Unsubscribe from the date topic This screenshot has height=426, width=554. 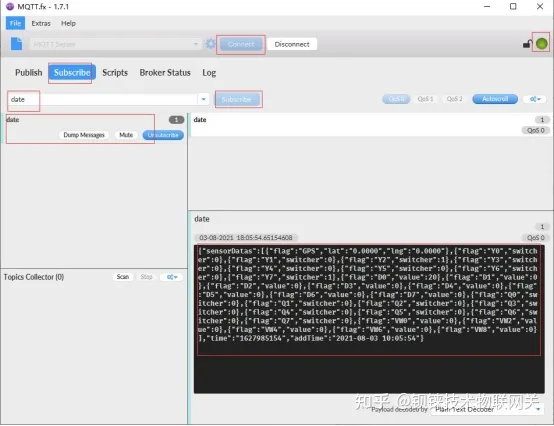163,135
